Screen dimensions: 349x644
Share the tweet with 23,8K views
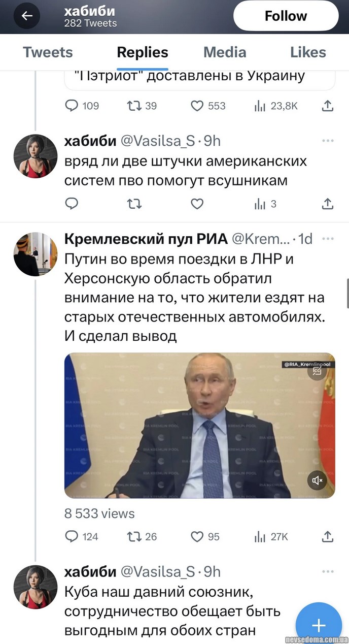pos(328,106)
